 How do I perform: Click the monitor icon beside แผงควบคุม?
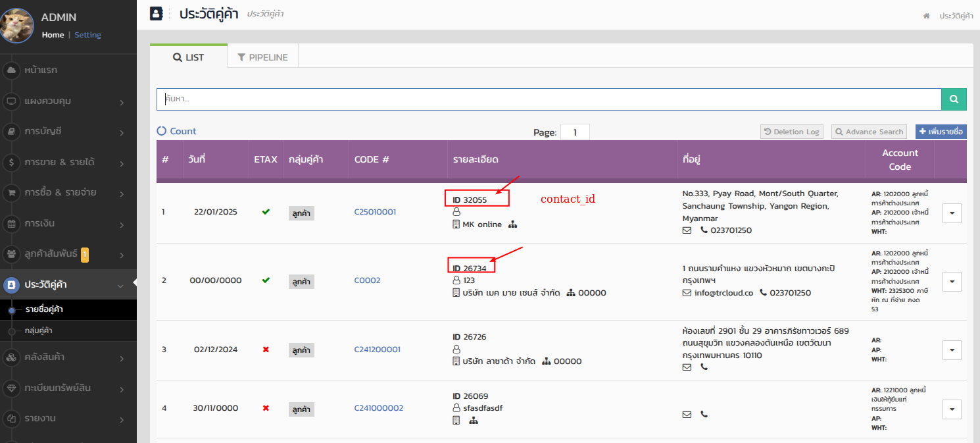click(11, 101)
